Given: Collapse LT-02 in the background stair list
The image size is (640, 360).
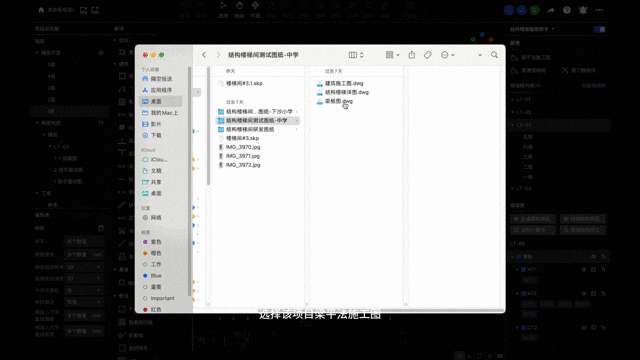Looking at the screenshot, I should tap(513, 112).
